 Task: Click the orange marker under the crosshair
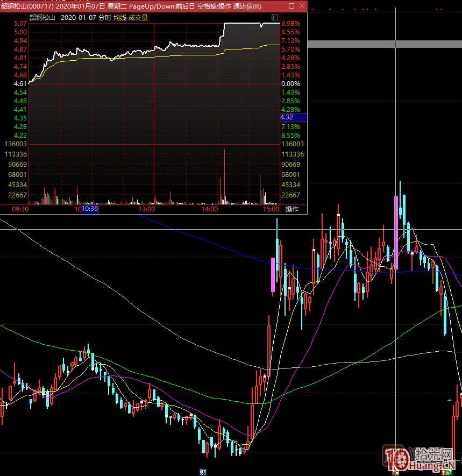pyautogui.click(x=396, y=472)
